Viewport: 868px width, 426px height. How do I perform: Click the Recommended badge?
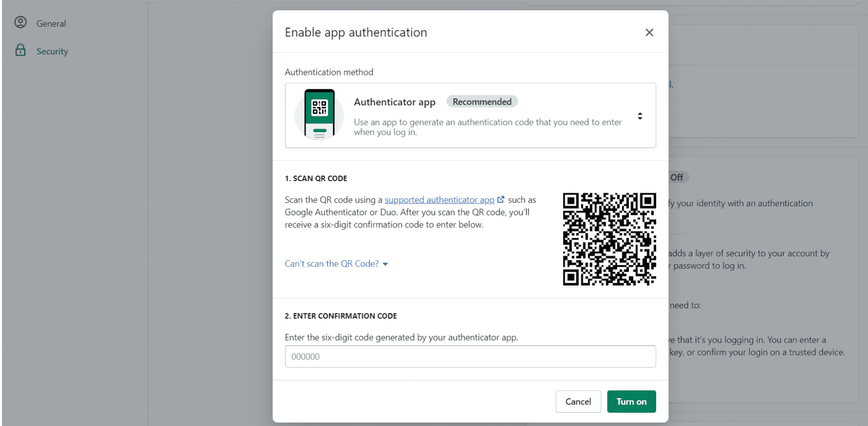click(482, 102)
